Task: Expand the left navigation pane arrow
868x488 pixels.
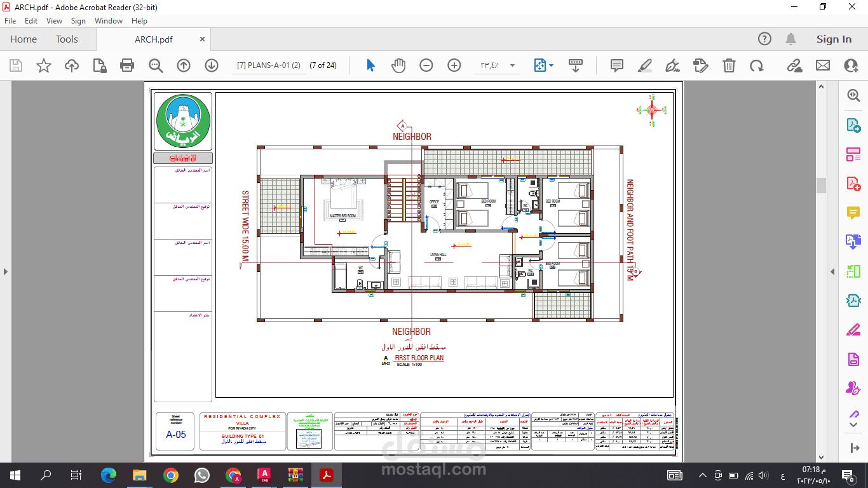Action: point(6,271)
